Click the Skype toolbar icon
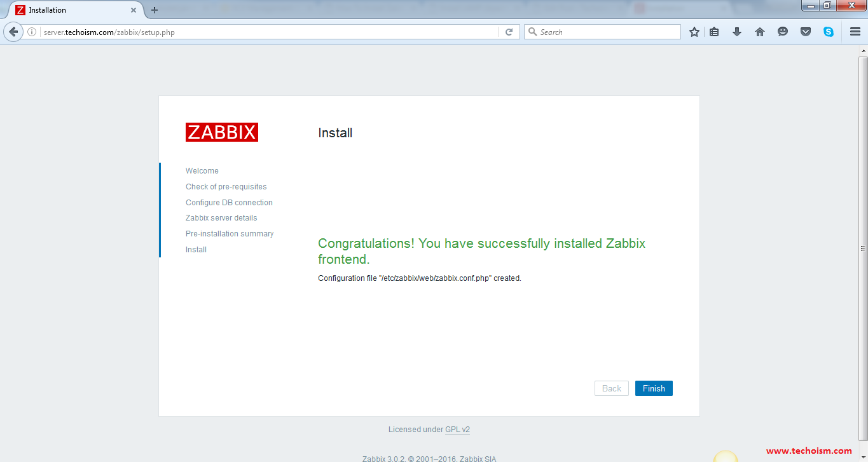 [x=829, y=32]
